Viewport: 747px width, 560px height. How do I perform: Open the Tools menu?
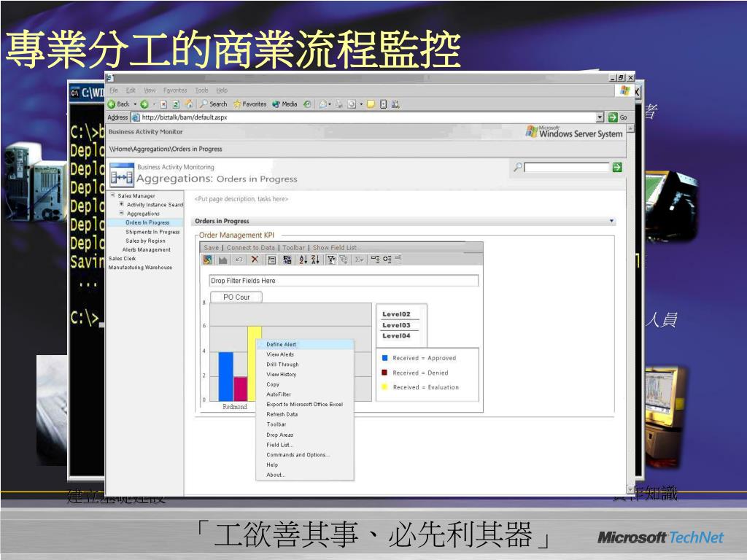click(201, 90)
